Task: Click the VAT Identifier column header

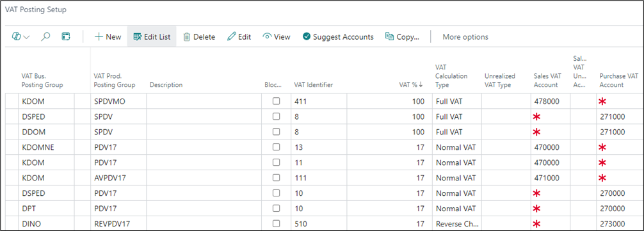Action: pos(314,85)
